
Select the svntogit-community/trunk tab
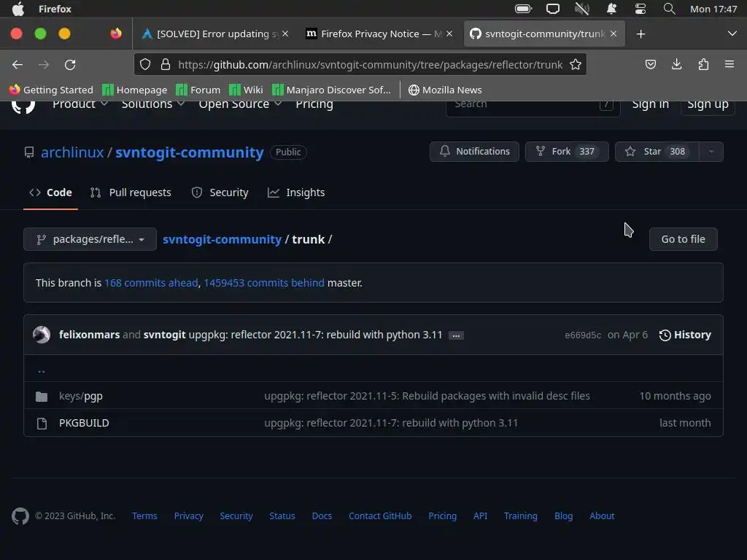[x=544, y=34]
